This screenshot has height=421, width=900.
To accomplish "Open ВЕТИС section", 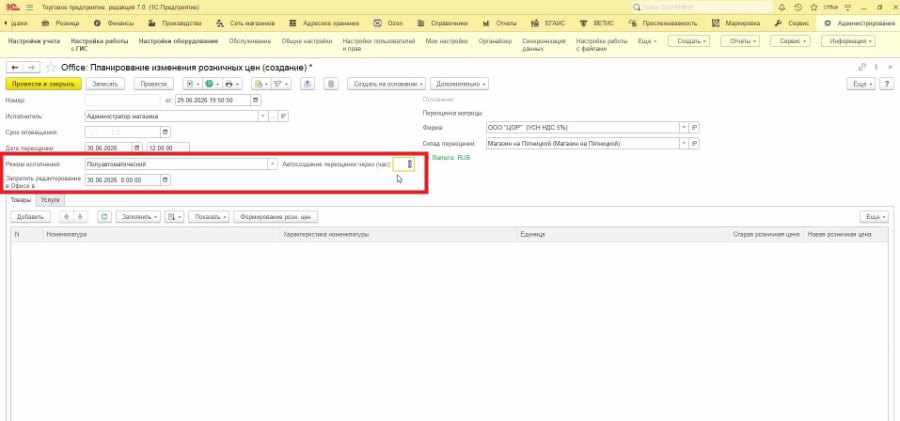I will (x=597, y=24).
